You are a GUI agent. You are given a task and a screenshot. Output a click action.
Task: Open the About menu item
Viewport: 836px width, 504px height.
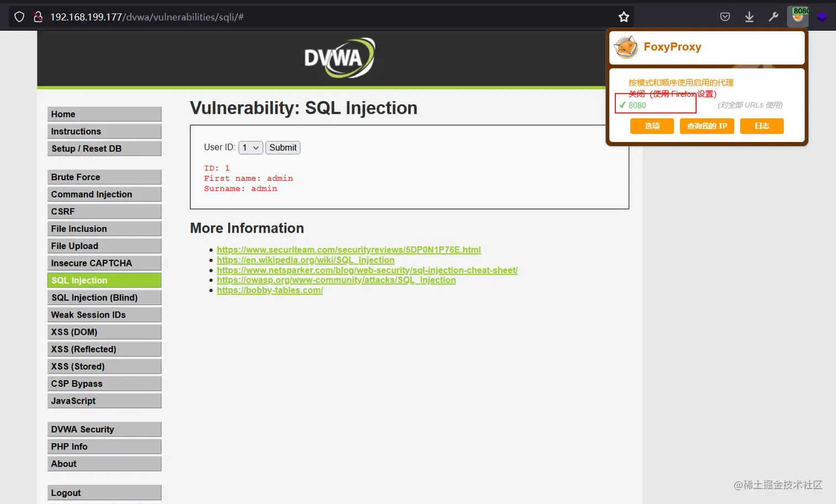[104, 464]
